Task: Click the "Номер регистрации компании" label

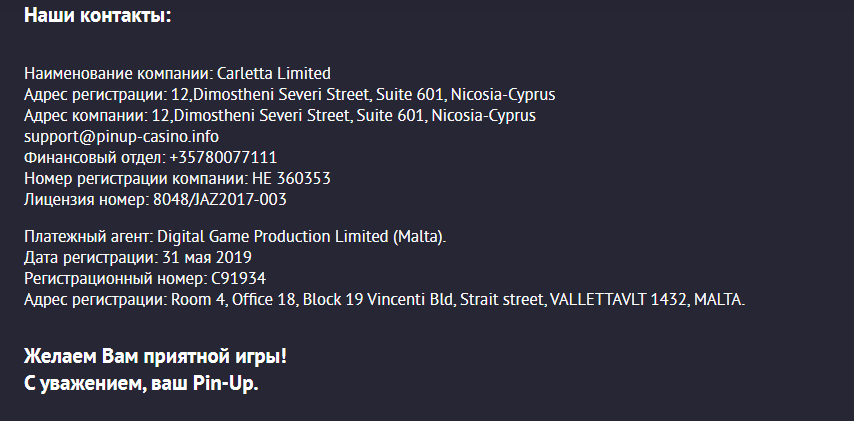Action: 134,178
